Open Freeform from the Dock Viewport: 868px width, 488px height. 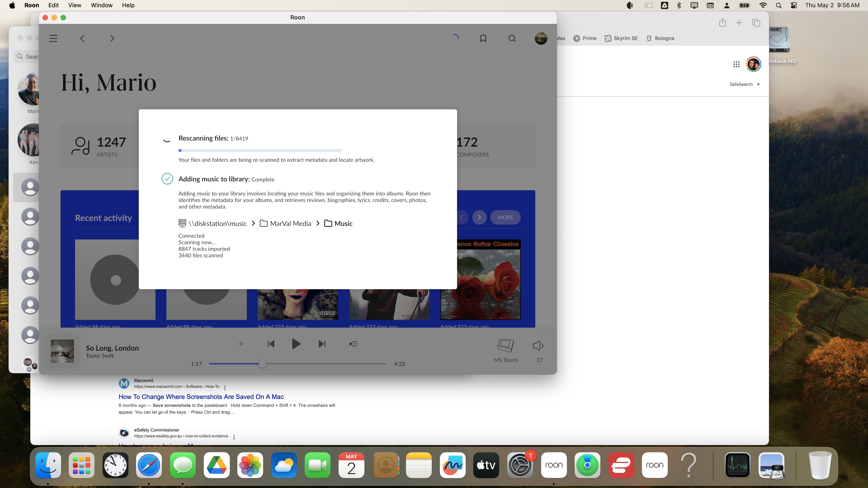[x=453, y=465]
